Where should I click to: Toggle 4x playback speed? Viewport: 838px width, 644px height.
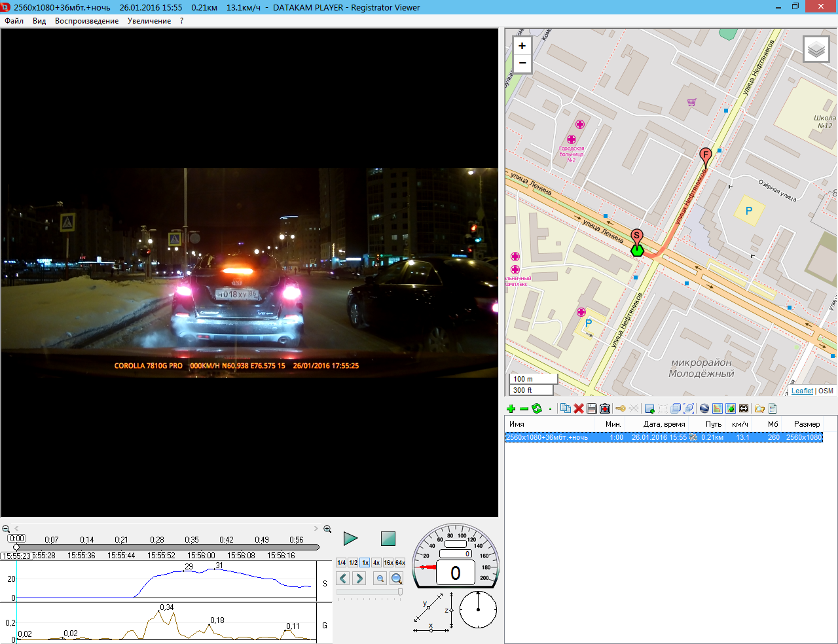click(x=376, y=563)
